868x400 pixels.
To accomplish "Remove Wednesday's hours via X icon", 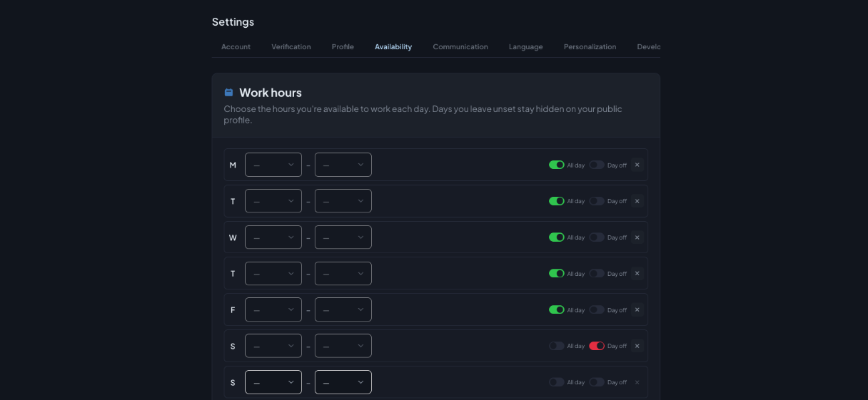I will pyautogui.click(x=637, y=237).
